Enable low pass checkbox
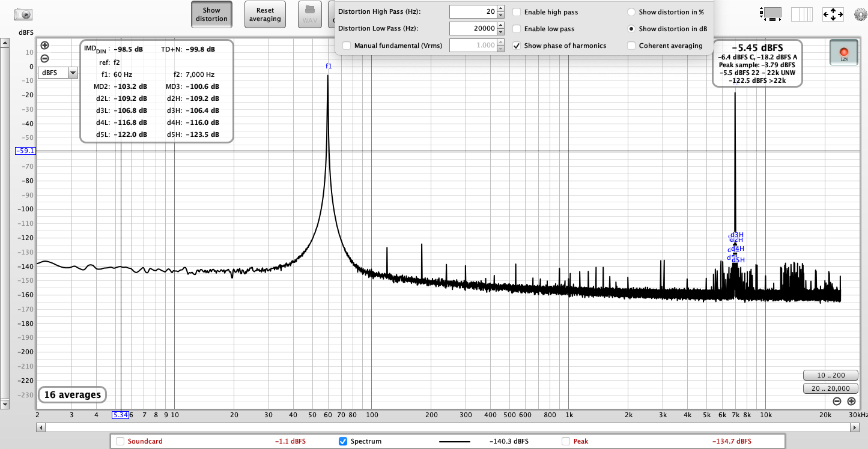This screenshot has width=868, height=449. pyautogui.click(x=517, y=29)
